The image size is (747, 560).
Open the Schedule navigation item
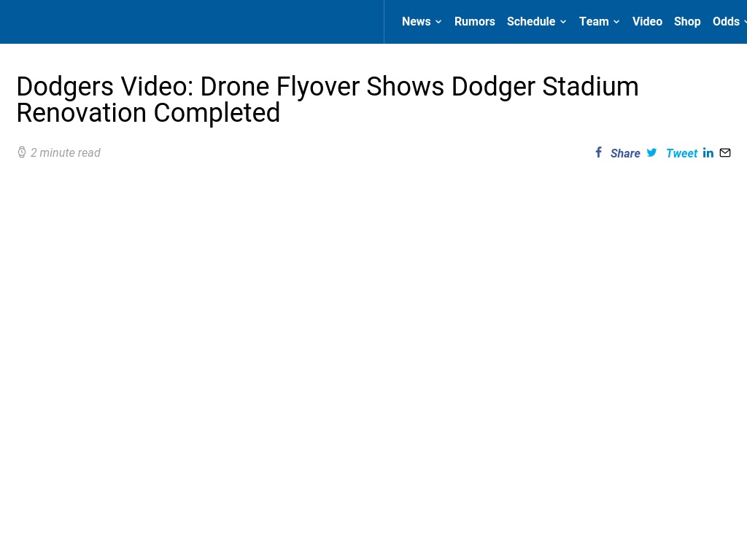click(531, 21)
